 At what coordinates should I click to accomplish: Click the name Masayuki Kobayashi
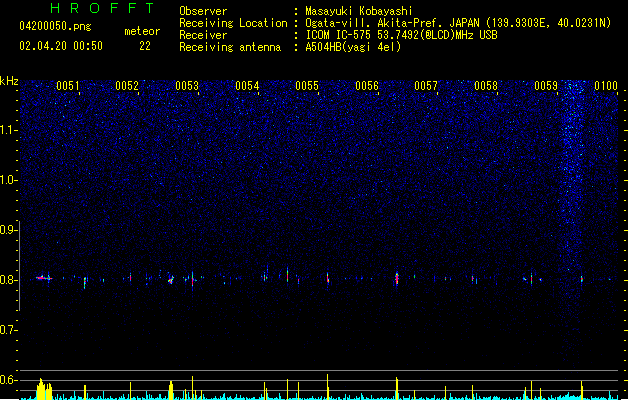point(359,11)
